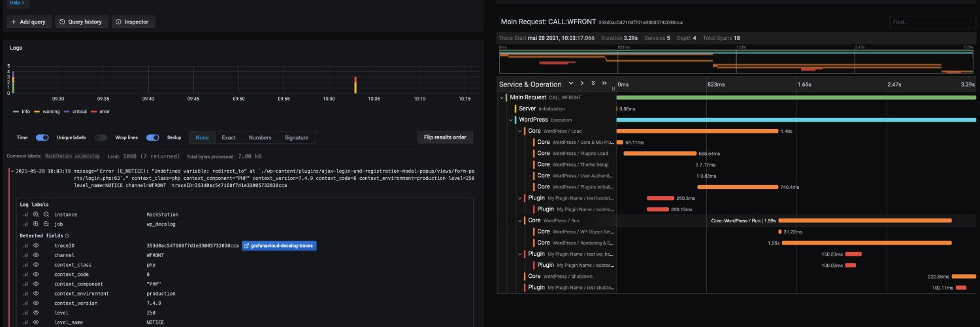Screen dimensions: 980x327
Task: Collapse the expanded log row at 10:03:19
Action: [x=12, y=171]
